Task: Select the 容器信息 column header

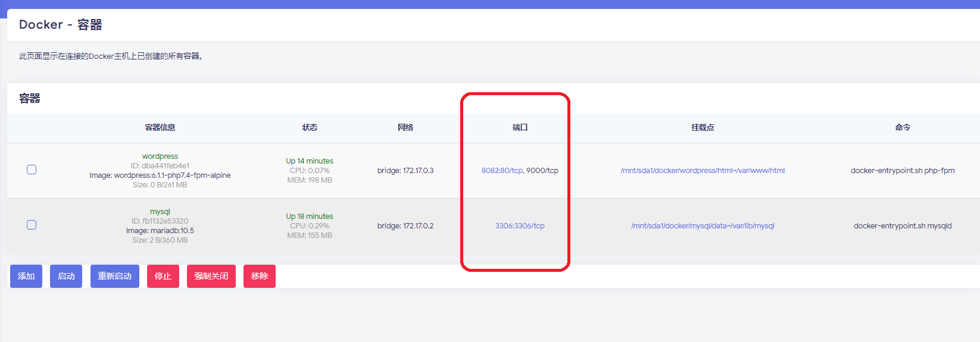Action: tap(160, 127)
